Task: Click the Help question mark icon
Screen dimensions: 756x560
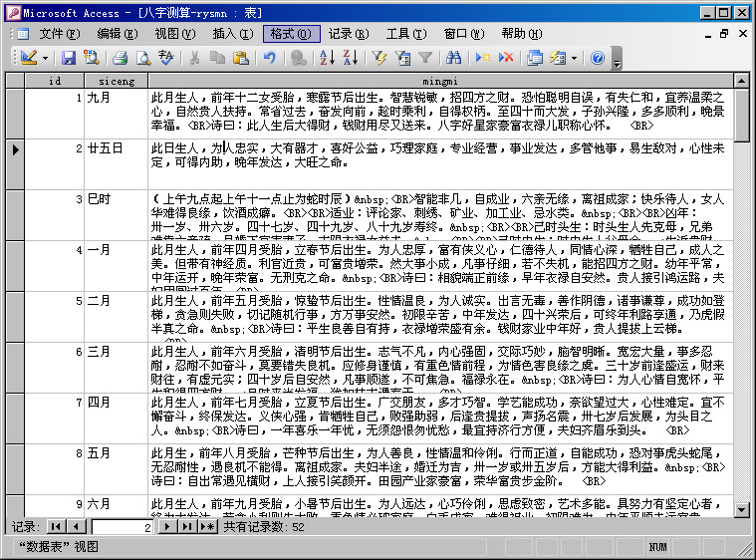Action: [598, 58]
